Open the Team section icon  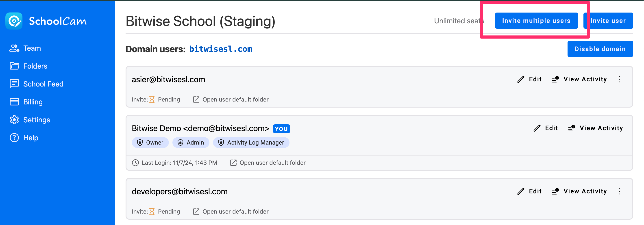tap(14, 48)
